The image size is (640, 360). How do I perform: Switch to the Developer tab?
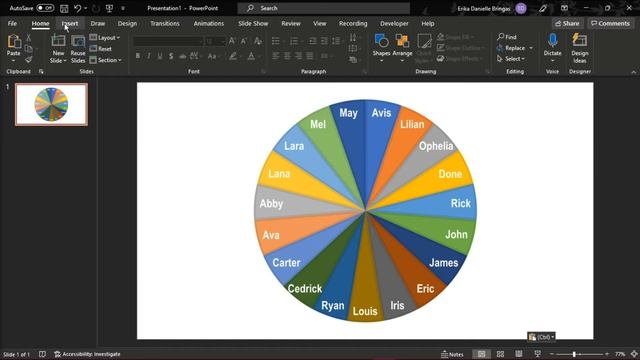[x=394, y=24]
